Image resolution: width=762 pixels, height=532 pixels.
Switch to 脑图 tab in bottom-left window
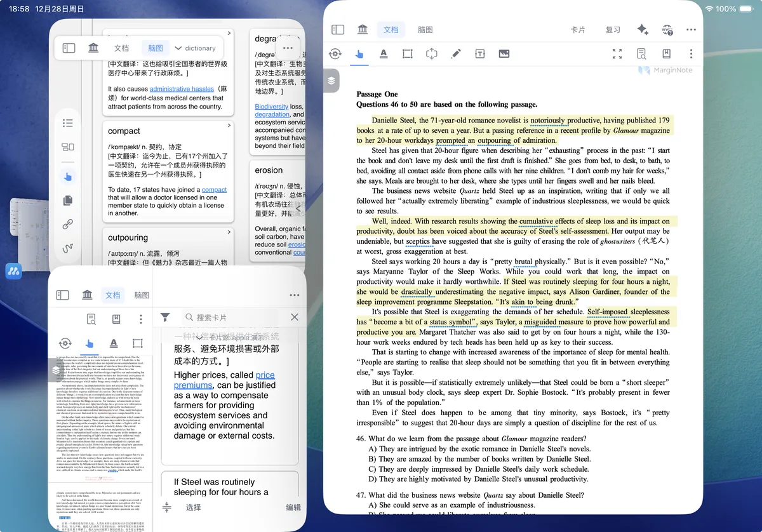pos(142,295)
